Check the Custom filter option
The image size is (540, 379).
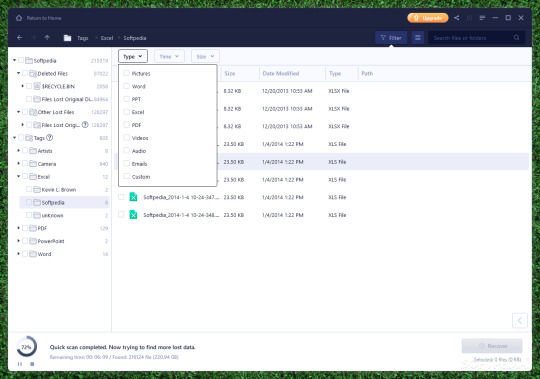coord(126,176)
